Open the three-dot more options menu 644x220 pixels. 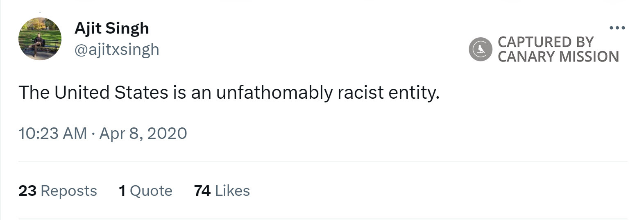617,28
